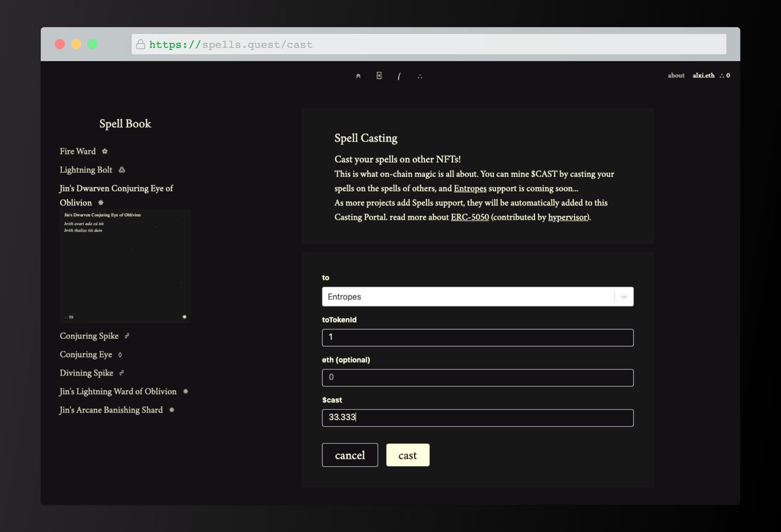The image size is (781, 532).
Task: Select Jin's Arcane Banishing Shard spell
Action: [111, 410]
